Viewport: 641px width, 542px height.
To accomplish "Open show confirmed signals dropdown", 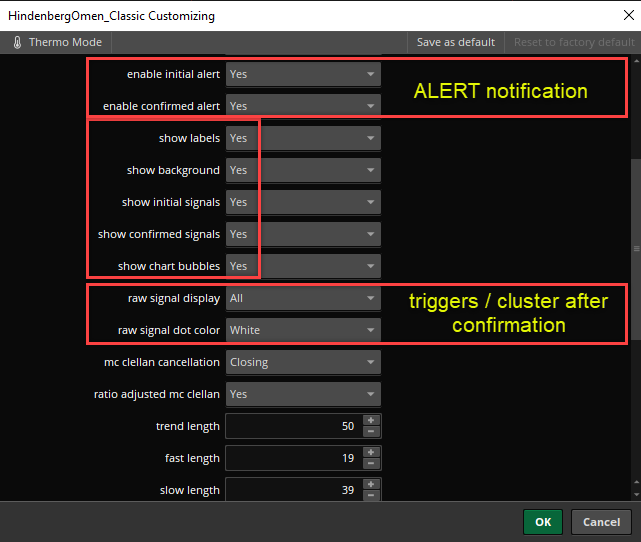I will 303,234.
